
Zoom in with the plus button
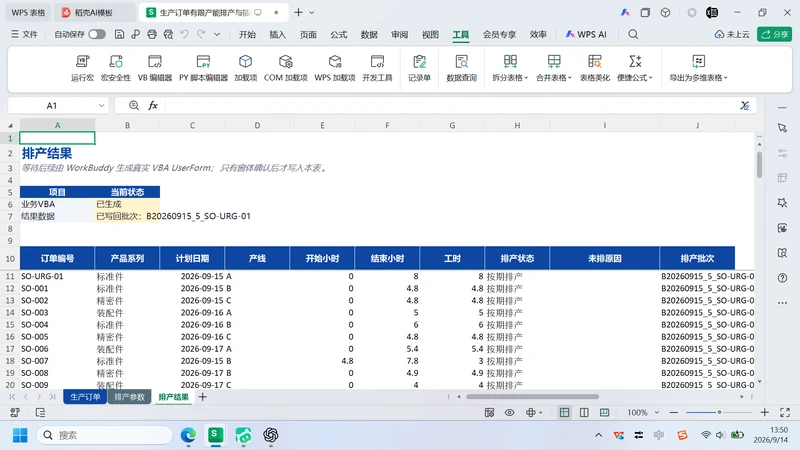[764, 412]
